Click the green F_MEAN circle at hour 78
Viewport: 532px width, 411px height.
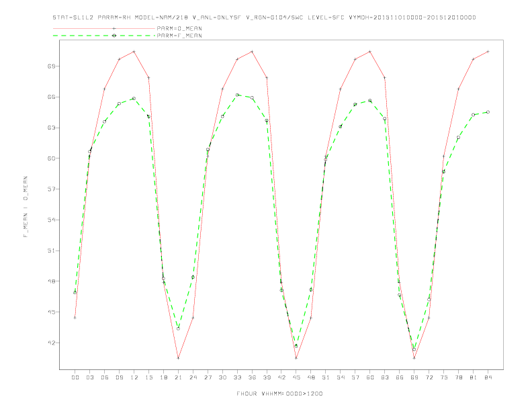point(458,138)
